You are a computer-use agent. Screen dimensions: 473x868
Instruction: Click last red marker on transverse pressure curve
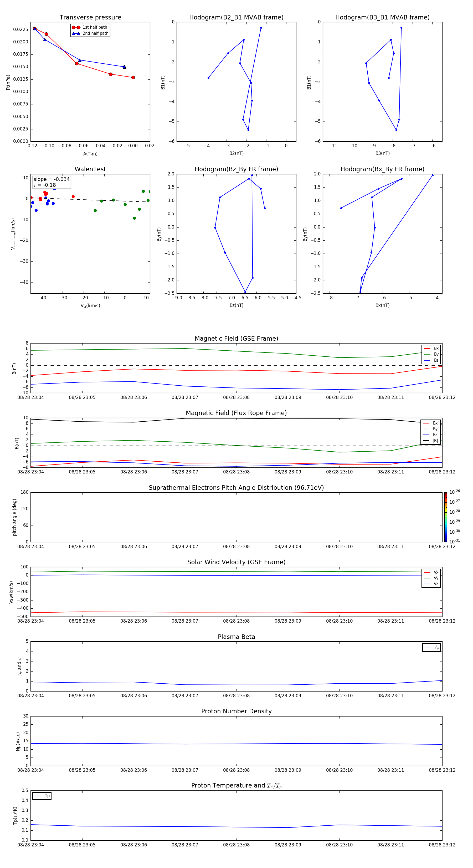(x=133, y=78)
